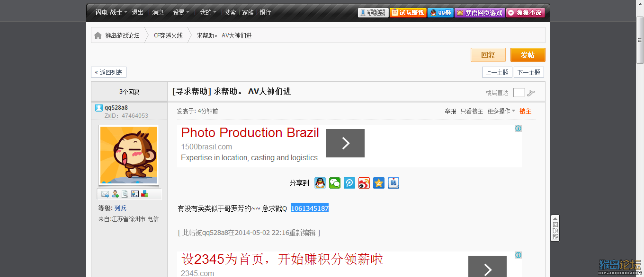The height and width of the screenshot is (277, 644).
Task: Add qq528a8 as friend icon
Action: pos(115,194)
